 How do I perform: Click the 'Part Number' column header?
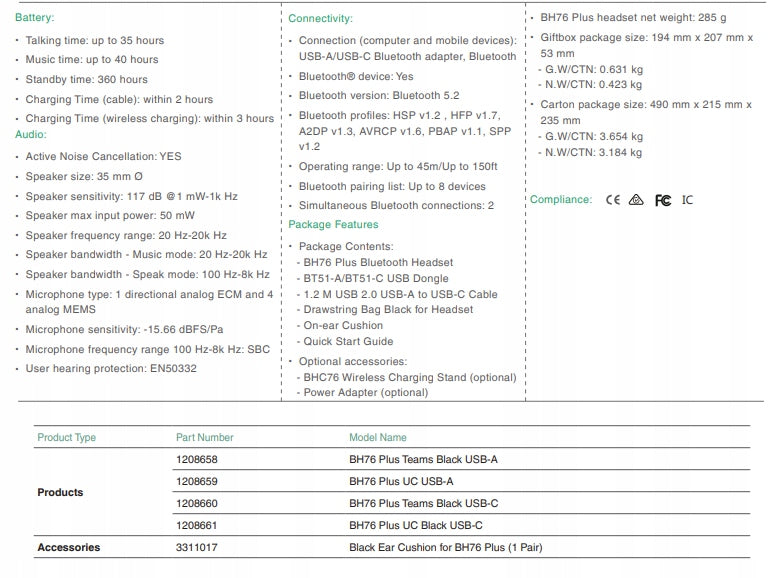(204, 437)
